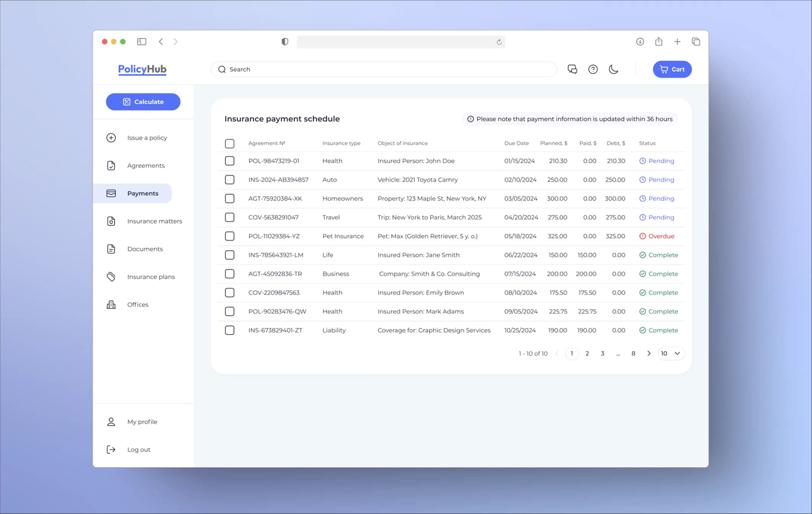Screen dimensions: 812x514
Task: Click the info icon beside payment note
Action: [471, 119]
